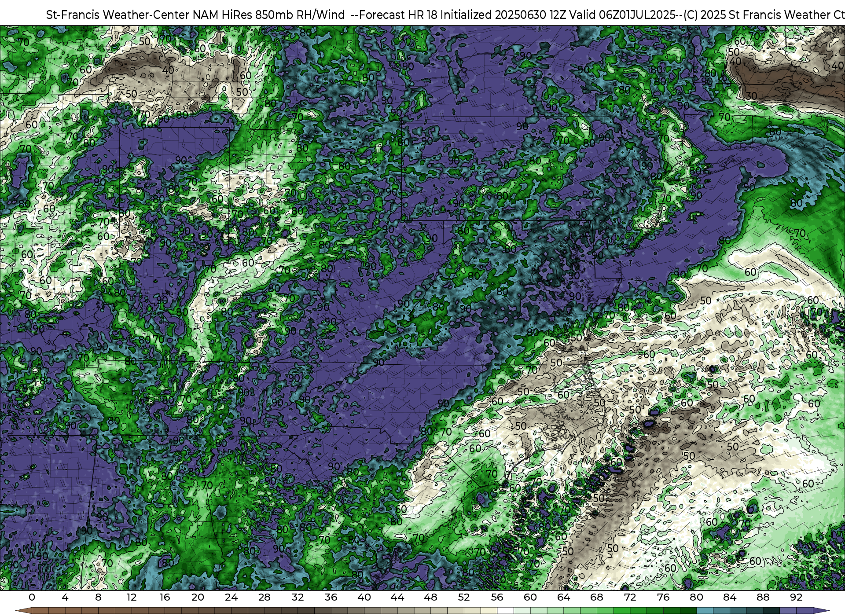
Task: Click the color bar tick label 16
Action: pyautogui.click(x=165, y=597)
